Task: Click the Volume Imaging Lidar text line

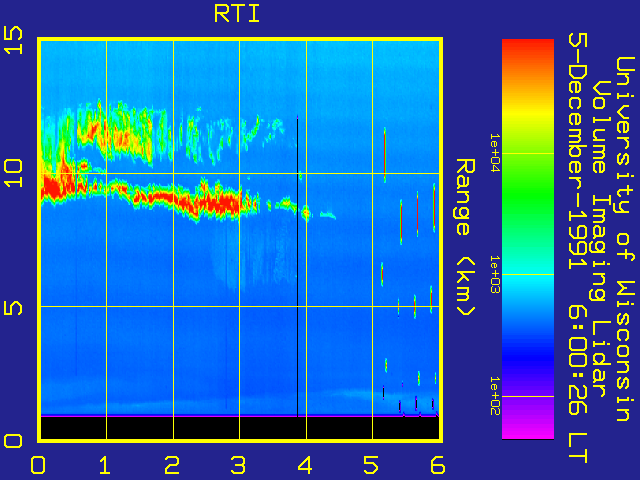Action: (x=599, y=239)
